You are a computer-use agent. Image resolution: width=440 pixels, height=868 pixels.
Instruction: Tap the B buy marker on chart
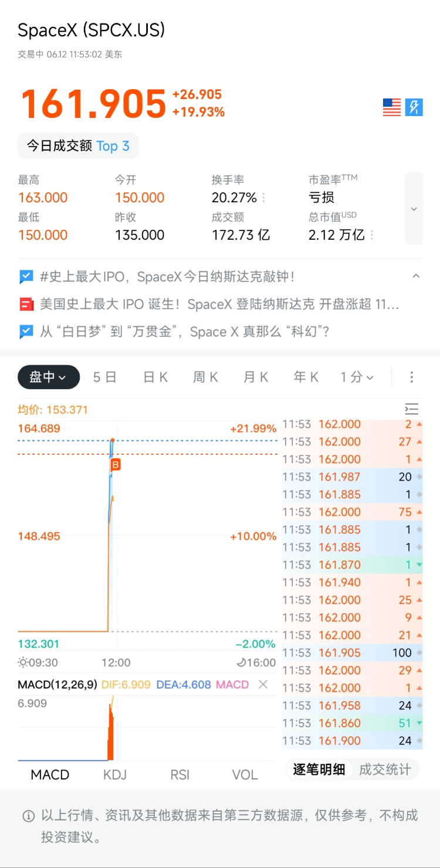[116, 465]
